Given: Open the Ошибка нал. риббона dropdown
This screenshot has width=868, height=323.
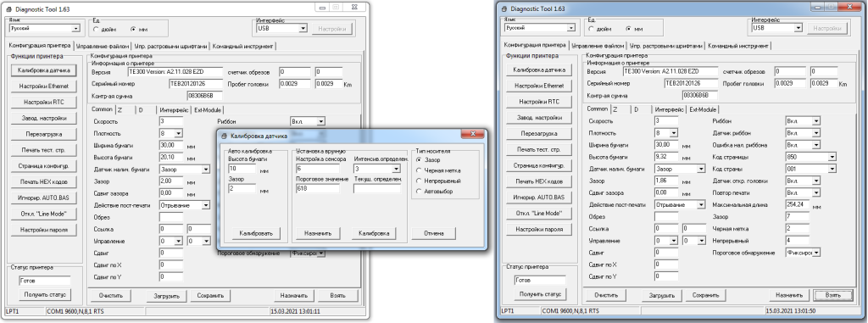Looking at the screenshot, I should [x=802, y=145].
